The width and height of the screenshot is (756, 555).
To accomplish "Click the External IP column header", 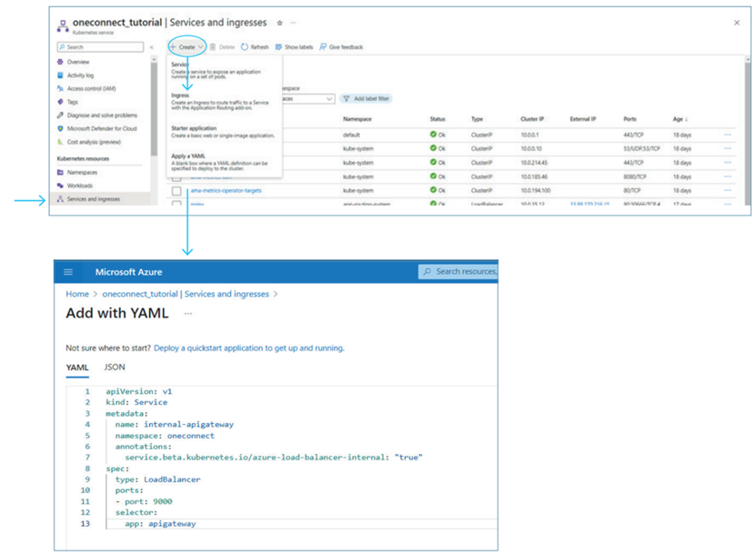I will click(x=583, y=119).
